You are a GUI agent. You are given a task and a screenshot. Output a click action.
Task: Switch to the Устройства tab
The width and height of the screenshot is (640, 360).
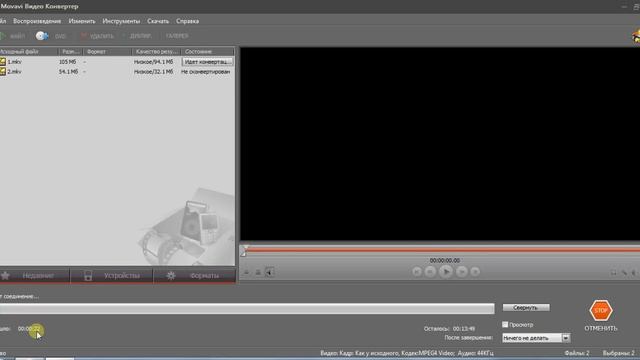[x=112, y=276]
